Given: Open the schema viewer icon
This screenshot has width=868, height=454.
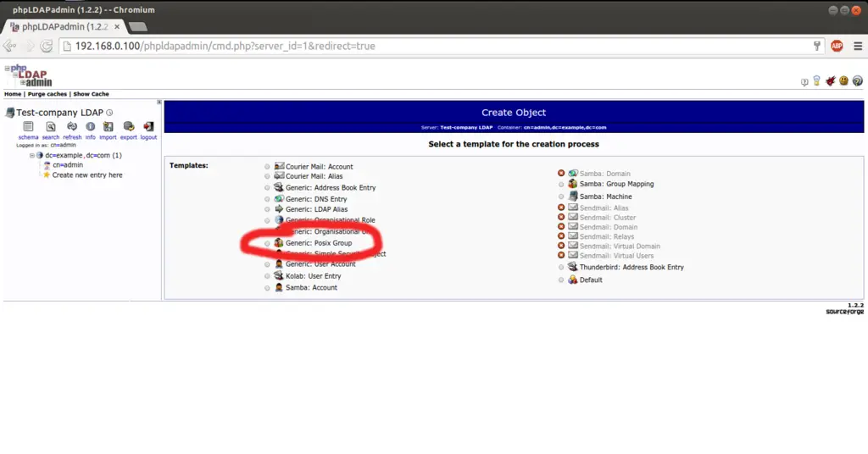Looking at the screenshot, I should (28, 127).
